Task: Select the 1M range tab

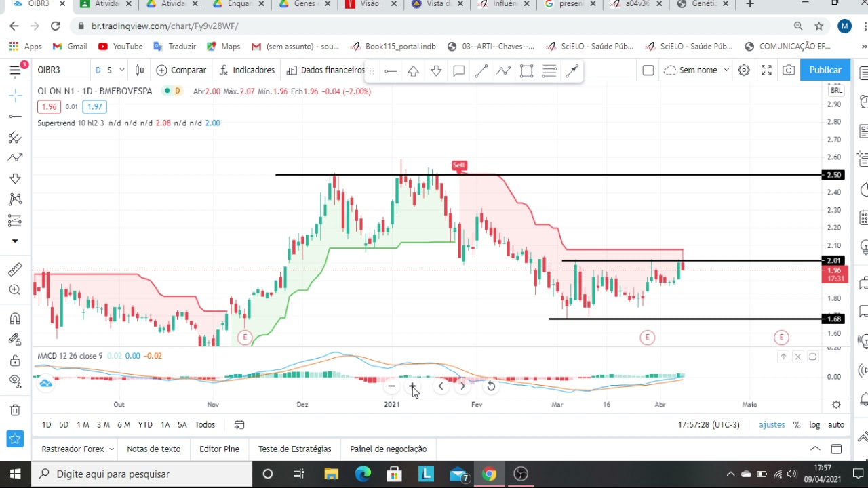Action: pos(83,424)
